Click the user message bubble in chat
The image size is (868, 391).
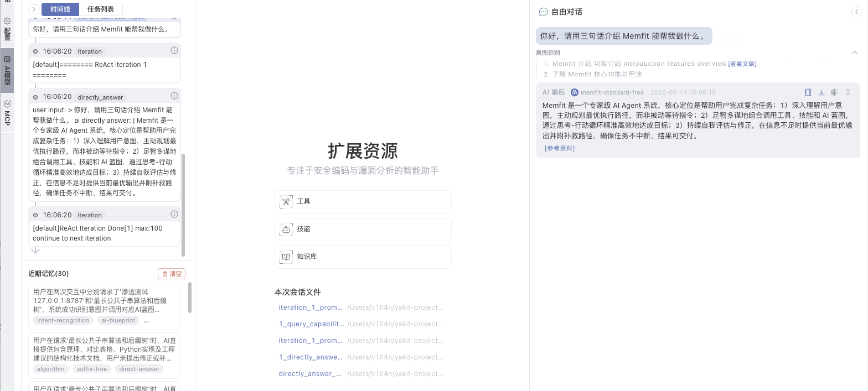(x=624, y=36)
